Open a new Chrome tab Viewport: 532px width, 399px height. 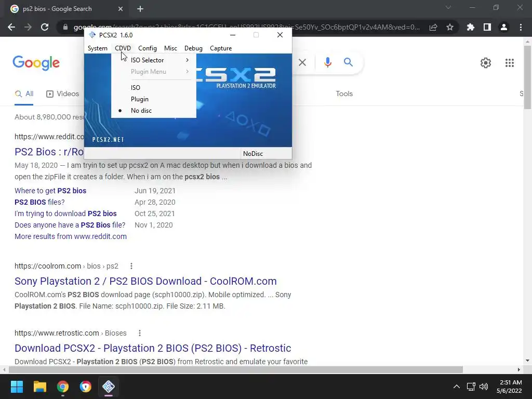pos(140,9)
